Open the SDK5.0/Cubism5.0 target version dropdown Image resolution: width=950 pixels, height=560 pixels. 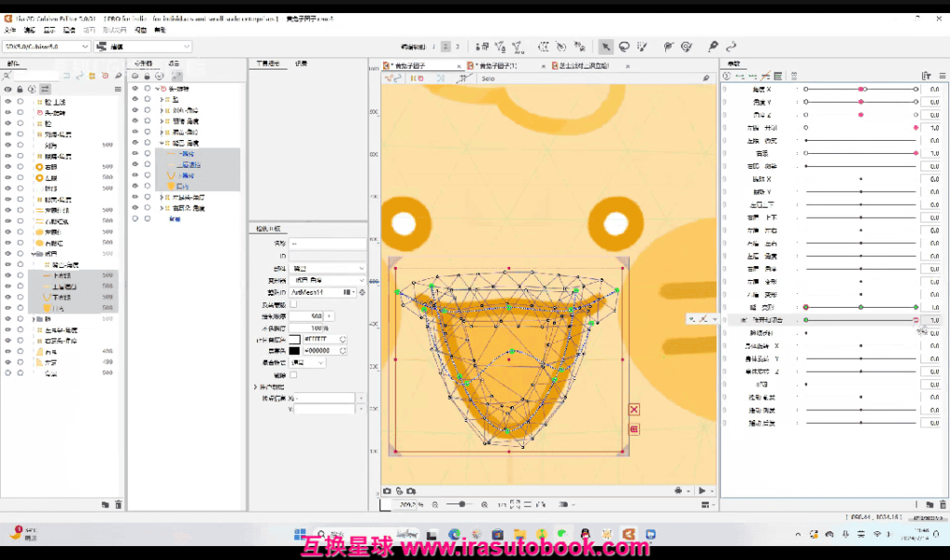46,46
